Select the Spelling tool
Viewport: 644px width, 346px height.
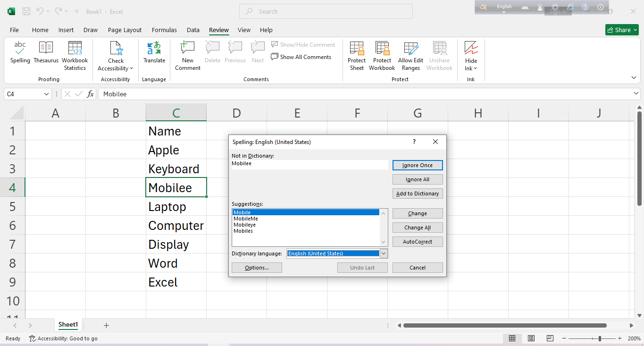pos(20,52)
